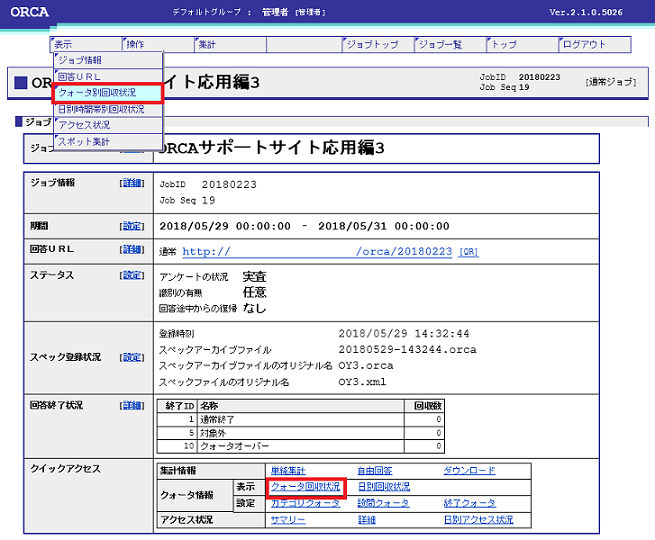655x540 pixels.
Task: Open 詳細 link for 回答終了状況 row
Action: 132,406
